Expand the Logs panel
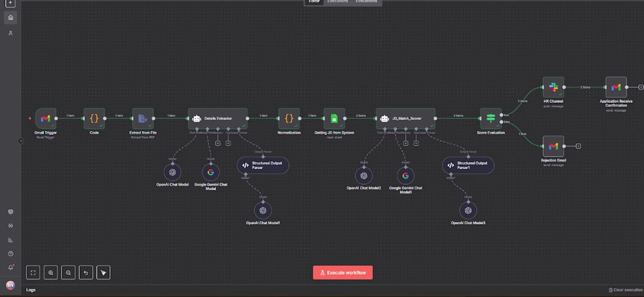 pos(31,289)
